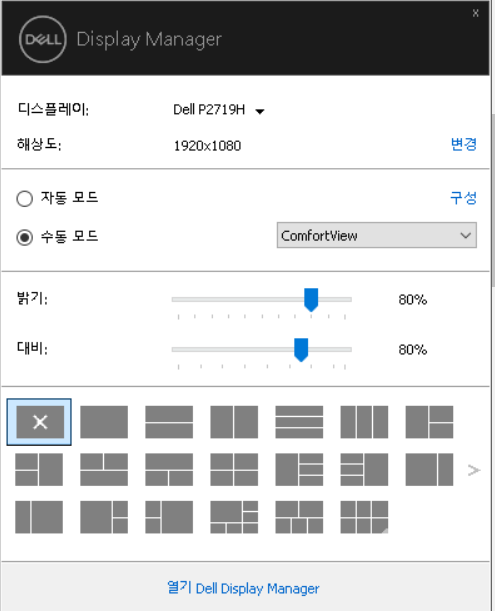Click the 밝기 brightness slider handle
The width and height of the screenshot is (495, 611).
(x=311, y=300)
